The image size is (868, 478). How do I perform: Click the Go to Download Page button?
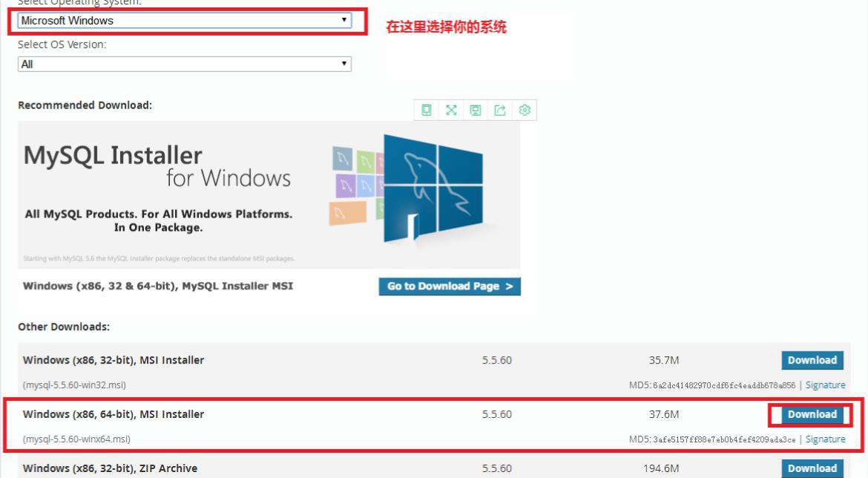tap(450, 287)
